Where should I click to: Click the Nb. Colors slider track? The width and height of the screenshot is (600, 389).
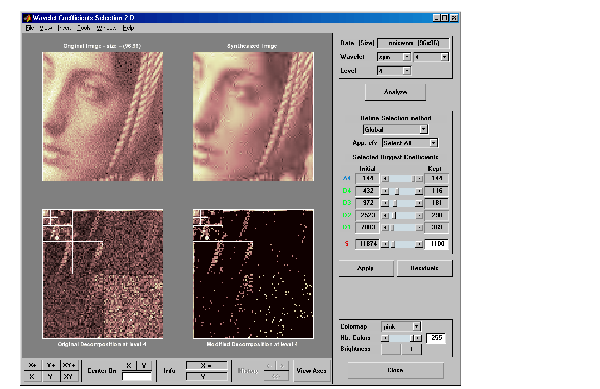coord(402,338)
